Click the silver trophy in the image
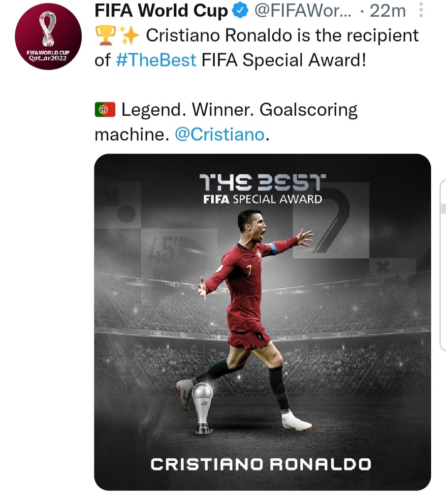 [x=202, y=408]
